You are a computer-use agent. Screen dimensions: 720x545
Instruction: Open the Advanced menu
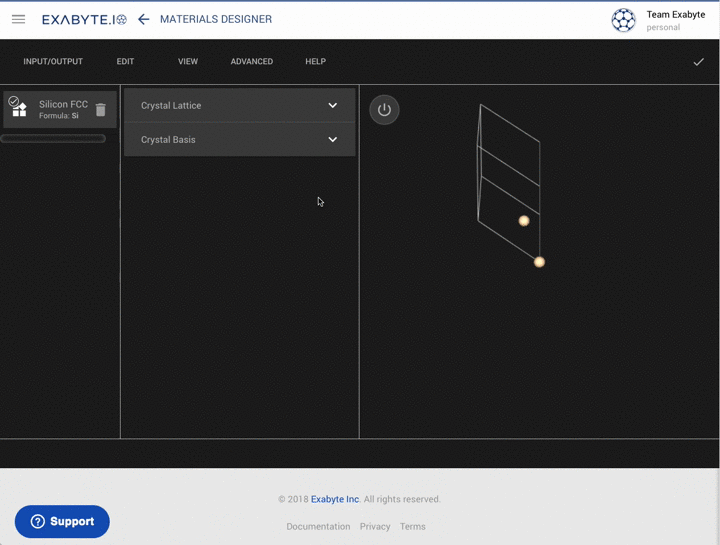(251, 62)
